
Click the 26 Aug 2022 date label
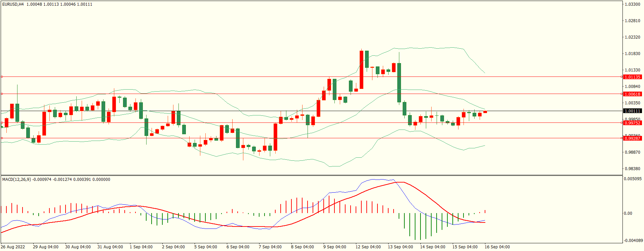point(13,247)
